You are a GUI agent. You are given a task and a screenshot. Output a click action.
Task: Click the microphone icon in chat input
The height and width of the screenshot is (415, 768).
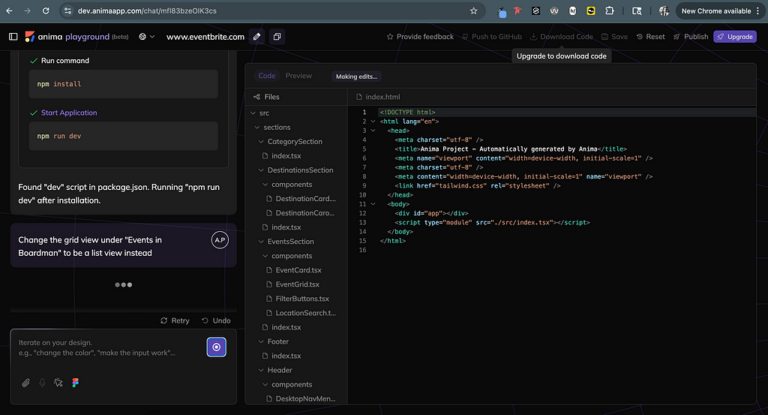(42, 383)
